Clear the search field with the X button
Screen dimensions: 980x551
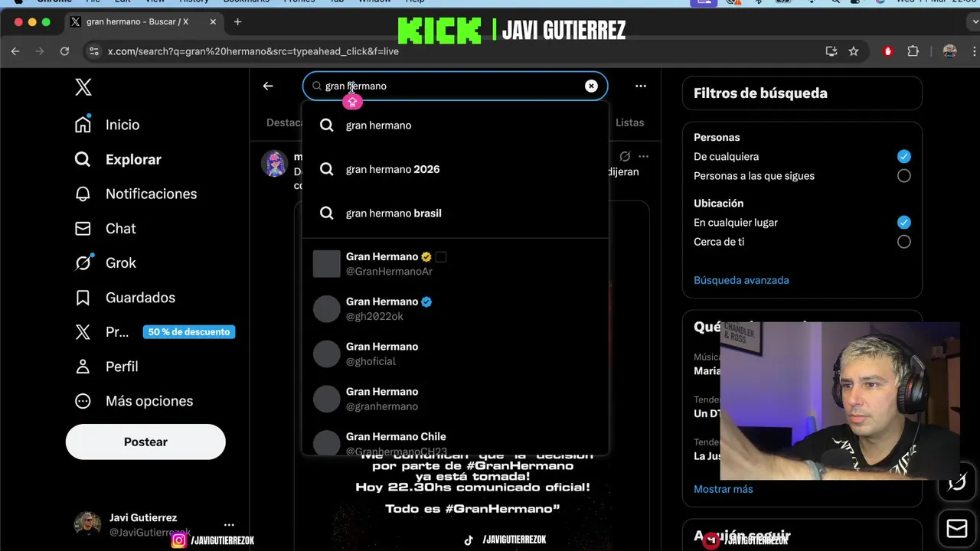point(591,86)
